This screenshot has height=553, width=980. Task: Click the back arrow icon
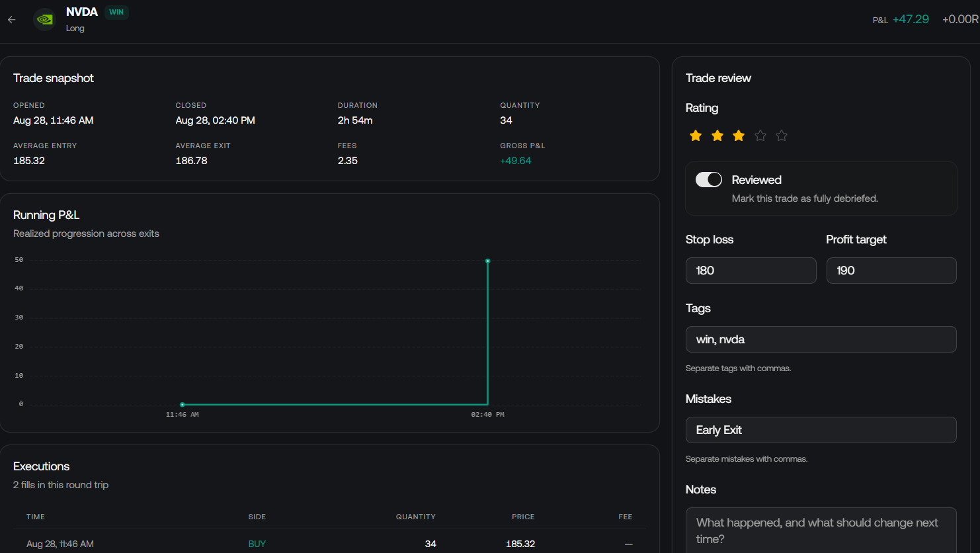click(11, 20)
